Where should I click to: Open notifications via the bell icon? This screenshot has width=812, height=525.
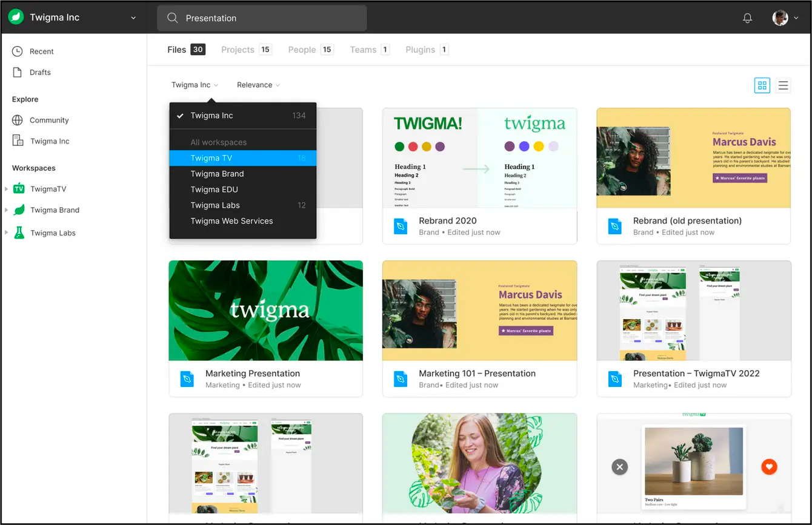tap(747, 18)
